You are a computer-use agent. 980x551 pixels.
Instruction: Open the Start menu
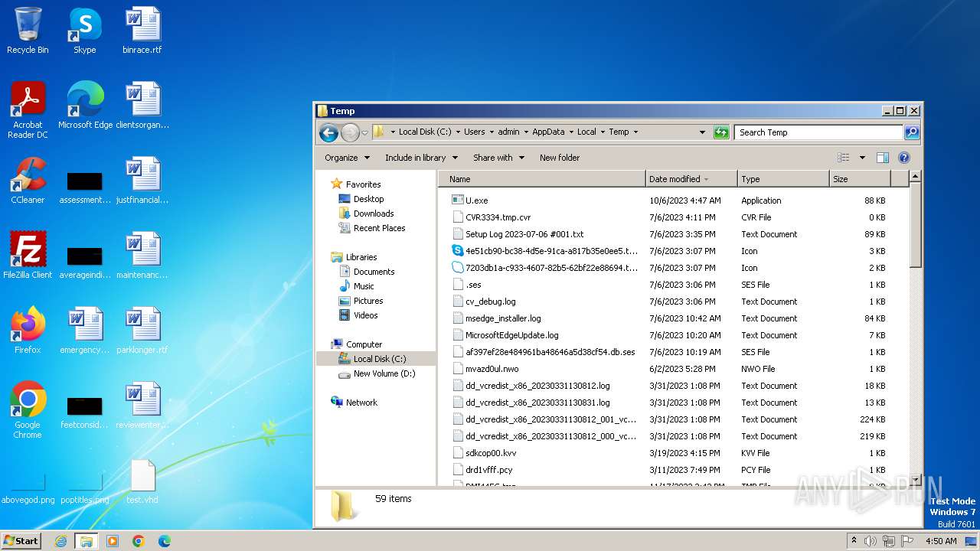[x=21, y=541]
